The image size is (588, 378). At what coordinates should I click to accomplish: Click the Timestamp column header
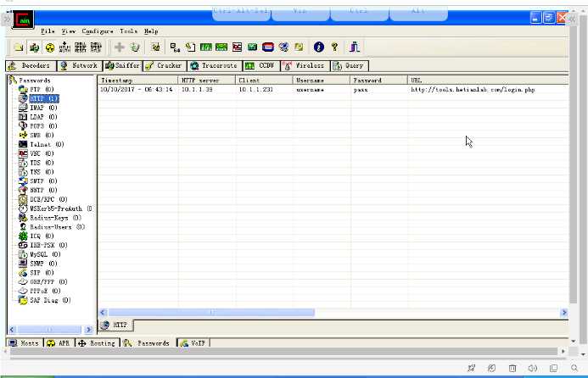(137, 81)
